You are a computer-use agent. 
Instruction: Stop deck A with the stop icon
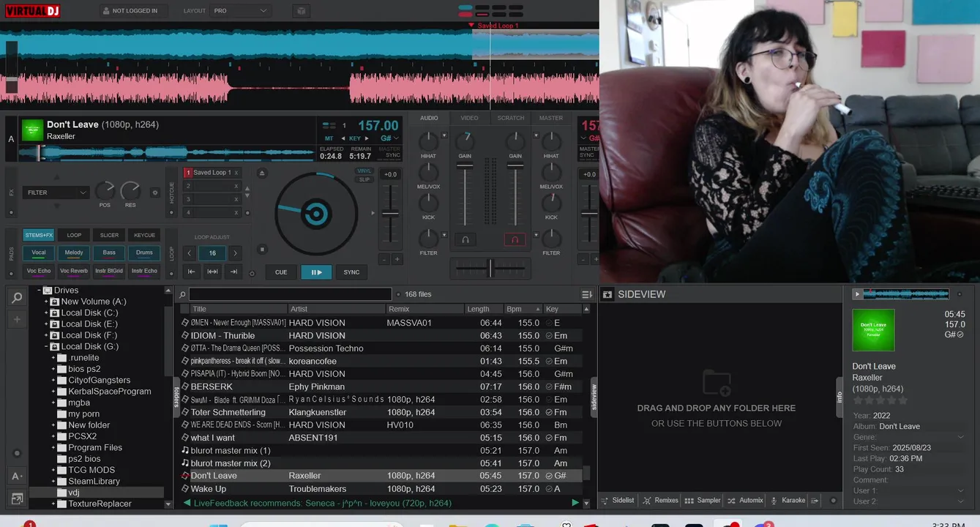point(262,250)
